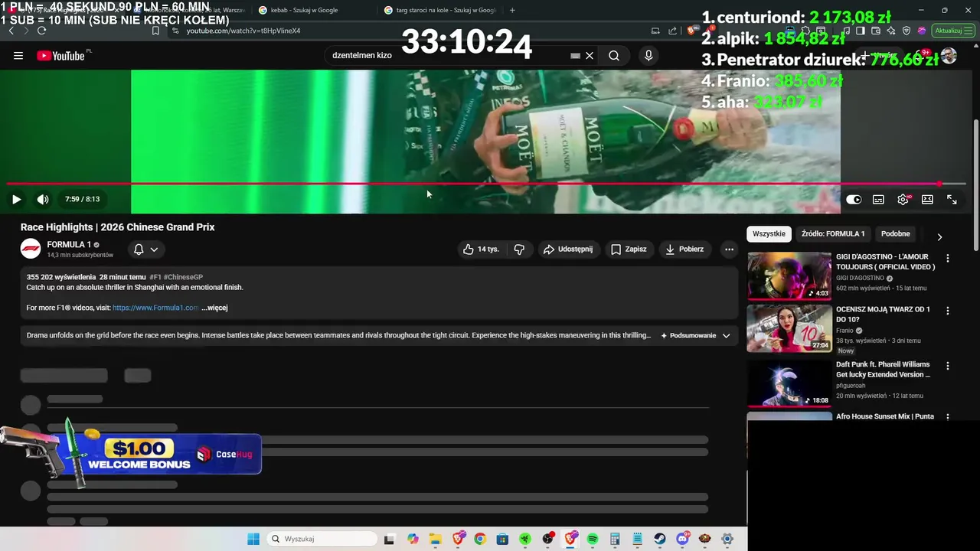Click the address bar URL
This screenshot has height=551, width=980.
coord(243,31)
